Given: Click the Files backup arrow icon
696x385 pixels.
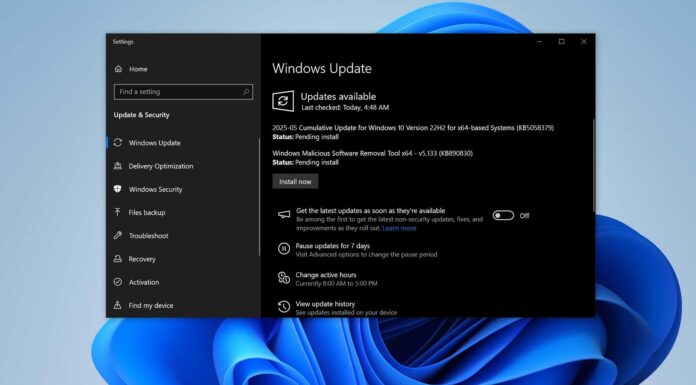Looking at the screenshot, I should (x=118, y=212).
